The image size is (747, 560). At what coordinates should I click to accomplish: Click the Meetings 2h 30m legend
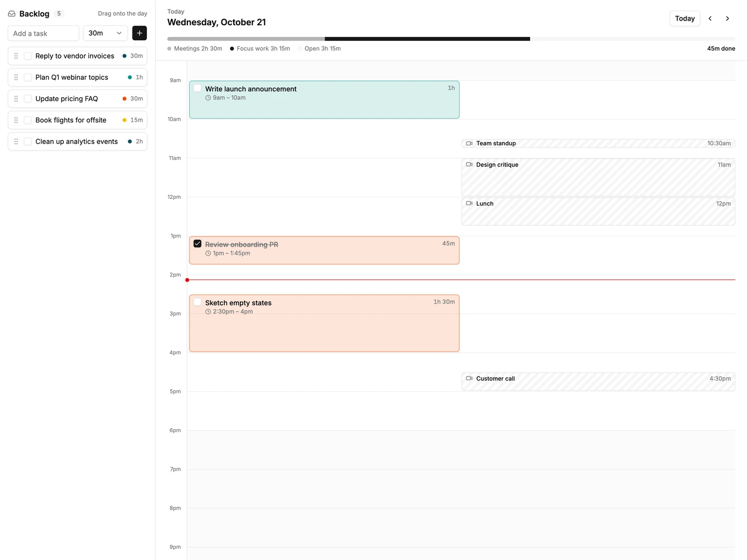[195, 49]
